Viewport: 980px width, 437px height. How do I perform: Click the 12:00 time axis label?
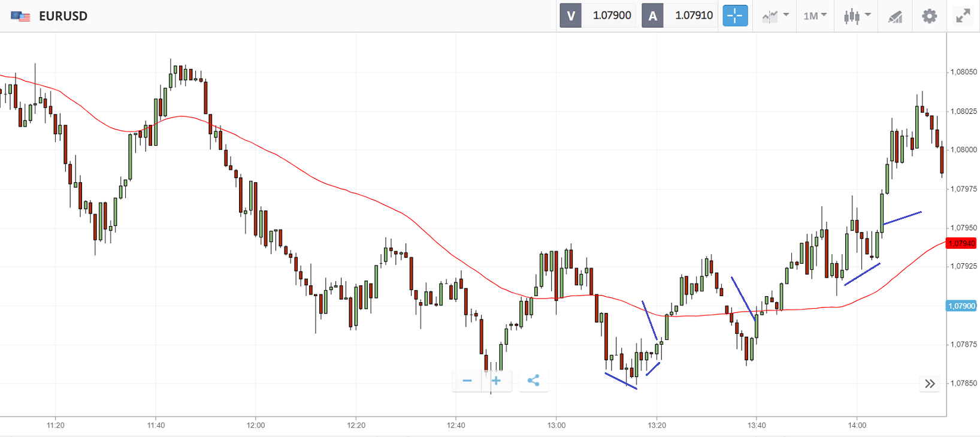[x=256, y=426]
